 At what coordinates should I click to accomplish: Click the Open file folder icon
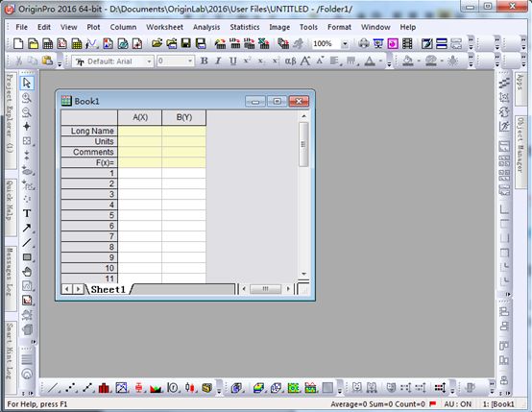[x=157, y=43]
